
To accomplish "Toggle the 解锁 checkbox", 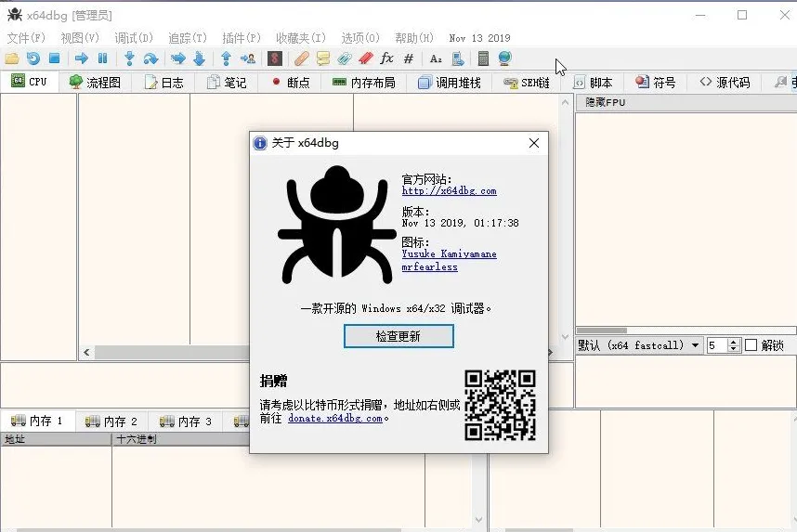I will [x=751, y=345].
